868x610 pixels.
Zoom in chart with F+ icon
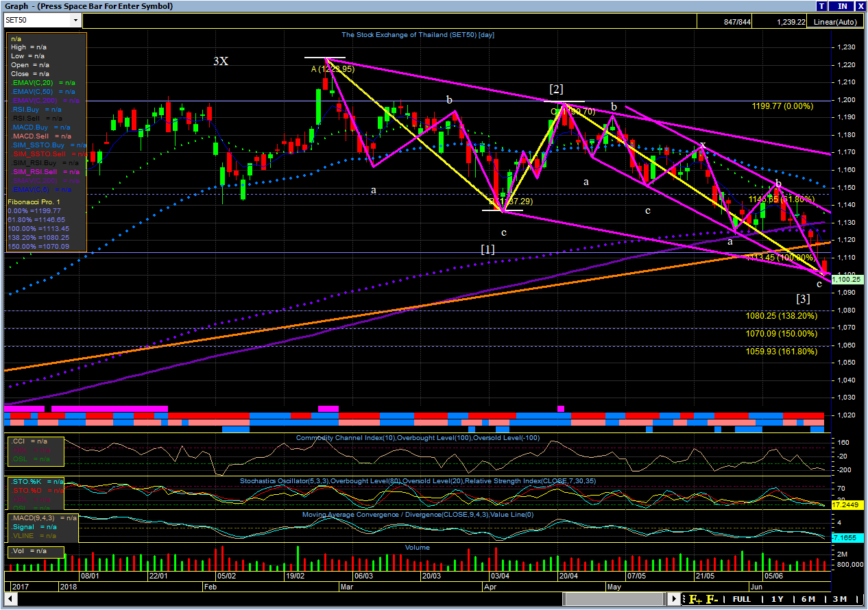[695, 599]
